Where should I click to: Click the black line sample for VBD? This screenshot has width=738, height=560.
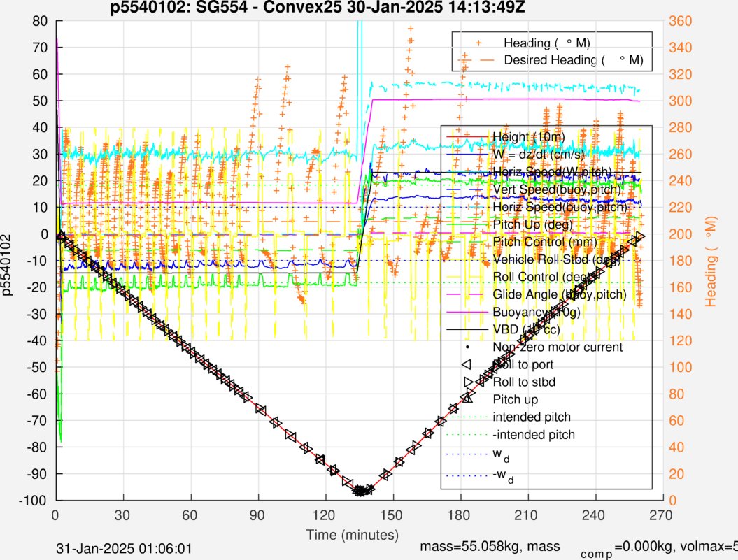[x=467, y=329]
